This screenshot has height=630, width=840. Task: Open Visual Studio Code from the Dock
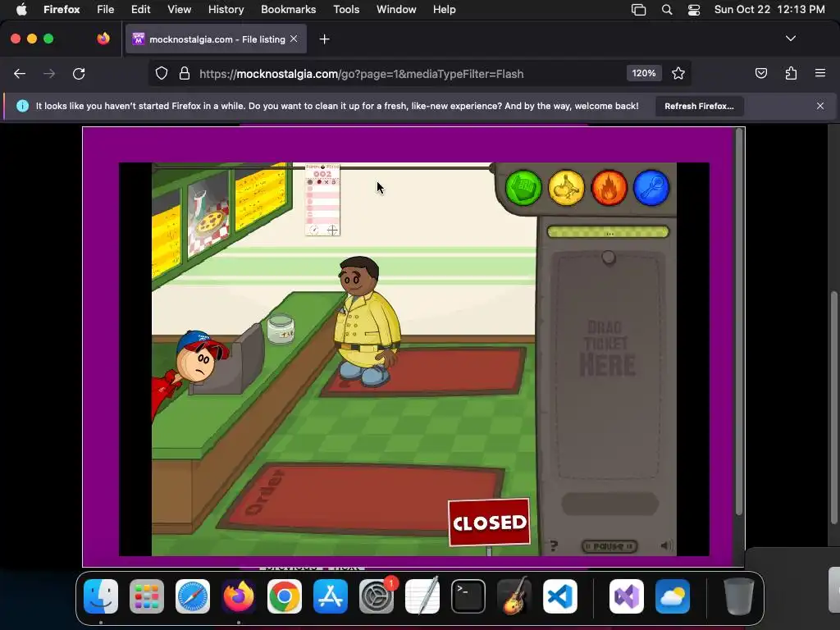click(x=559, y=596)
